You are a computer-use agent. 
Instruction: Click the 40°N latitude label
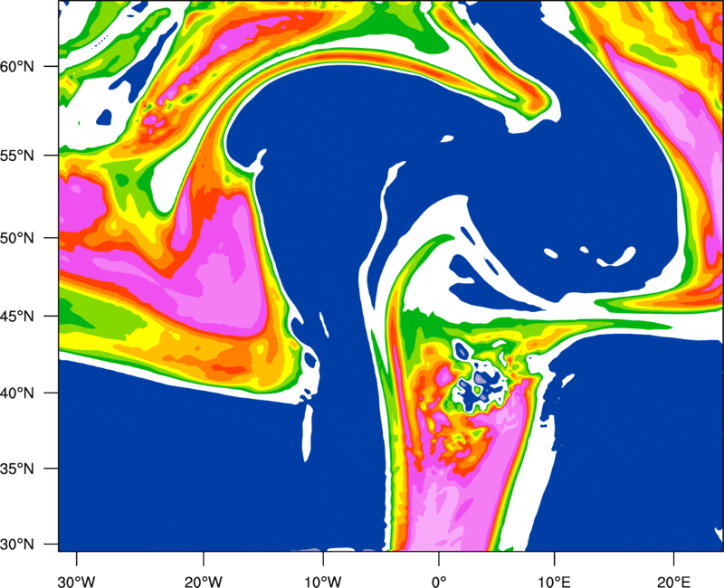click(x=17, y=394)
